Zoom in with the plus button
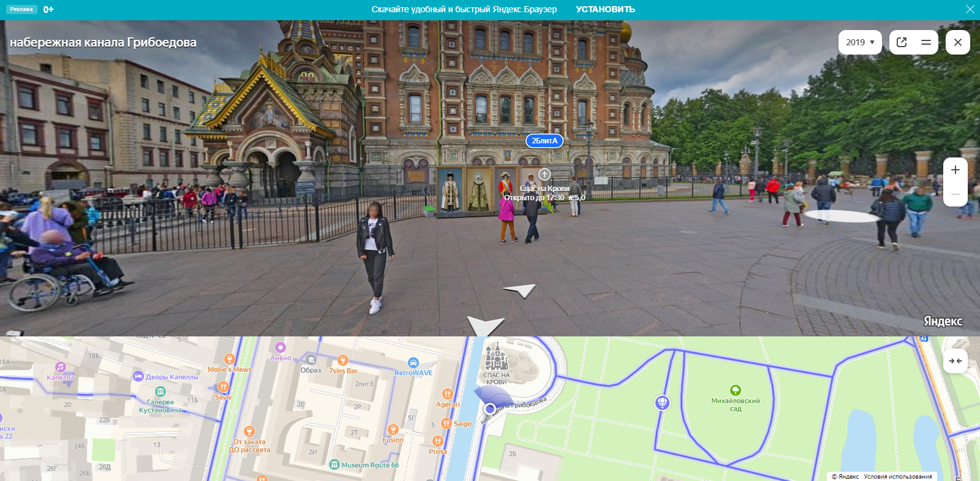980x481 pixels. click(x=955, y=170)
